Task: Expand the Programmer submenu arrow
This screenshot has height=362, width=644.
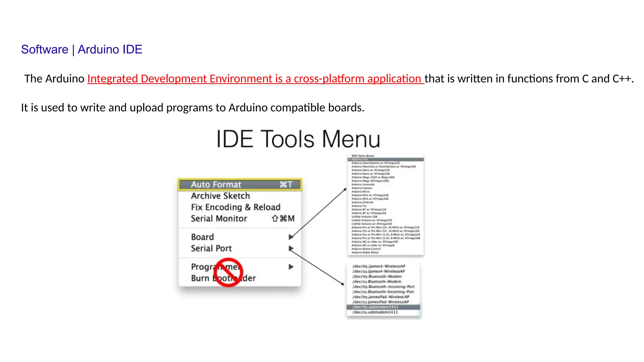Action: point(291,267)
